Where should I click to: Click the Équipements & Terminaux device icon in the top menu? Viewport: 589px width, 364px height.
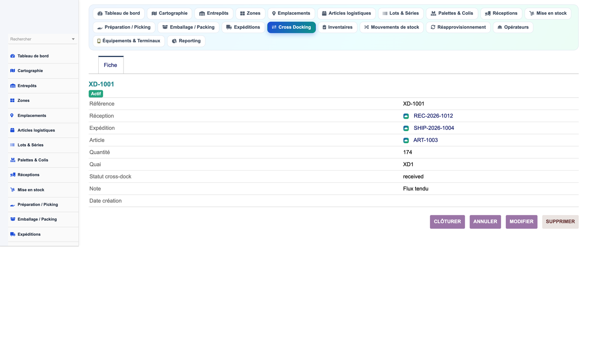[x=99, y=41]
